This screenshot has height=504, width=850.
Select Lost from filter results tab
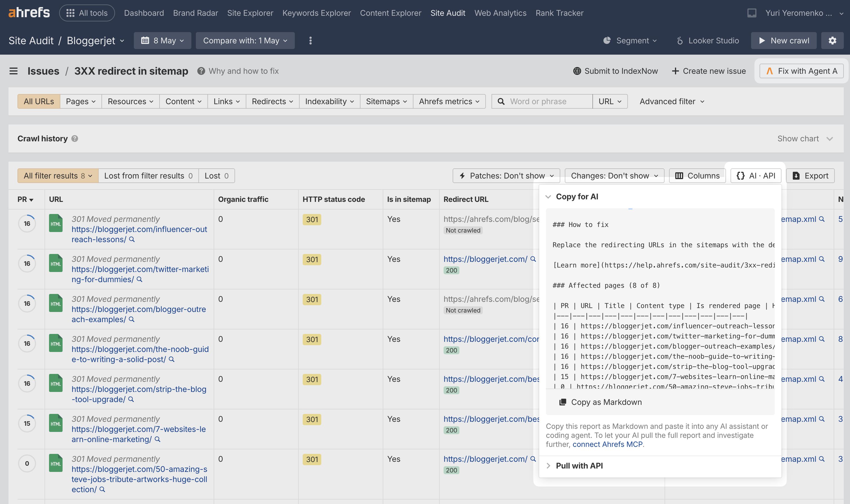click(149, 176)
